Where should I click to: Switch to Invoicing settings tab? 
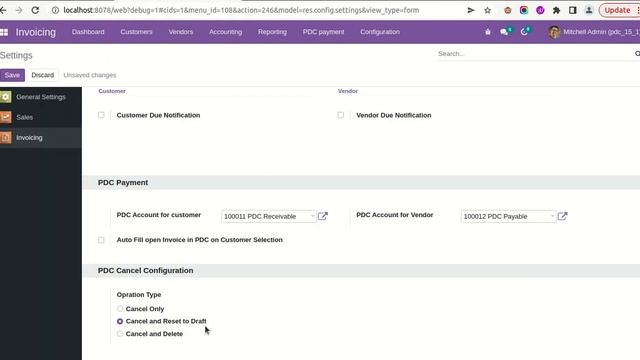[x=41, y=138]
